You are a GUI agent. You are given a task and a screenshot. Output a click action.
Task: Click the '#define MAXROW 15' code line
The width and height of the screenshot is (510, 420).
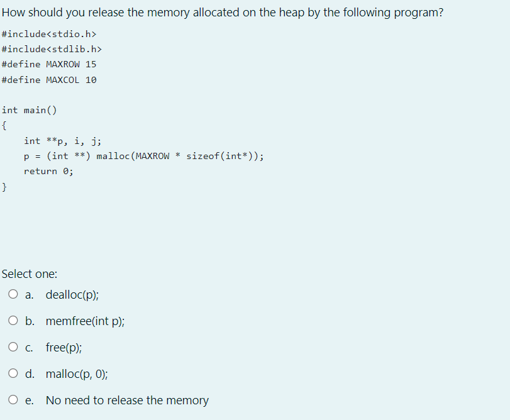49,64
